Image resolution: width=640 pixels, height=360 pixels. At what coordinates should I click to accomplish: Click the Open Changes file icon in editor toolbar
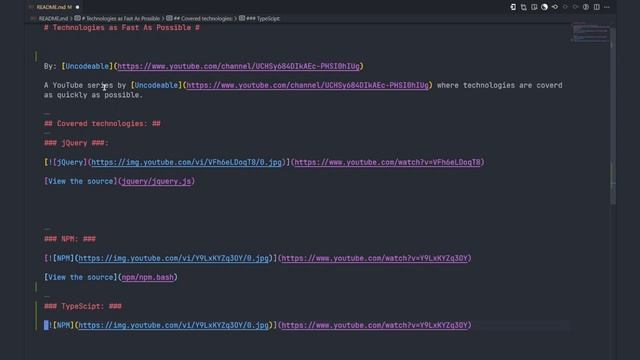[513, 7]
